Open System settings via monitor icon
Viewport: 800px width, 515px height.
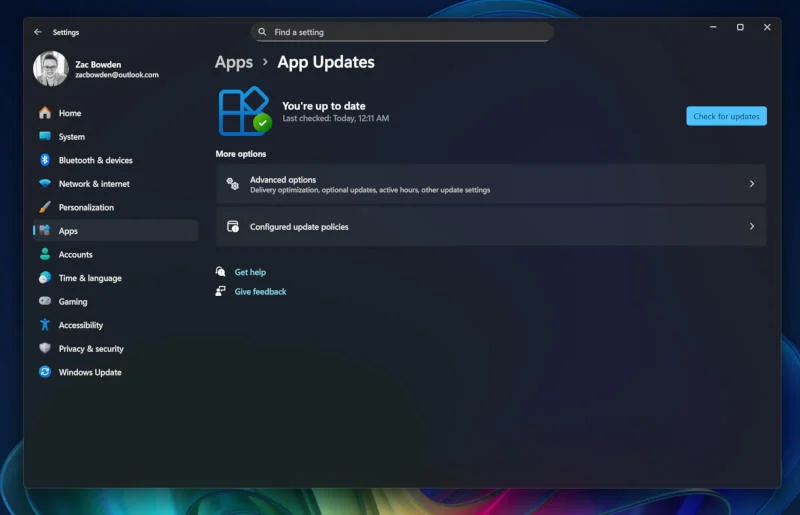click(x=45, y=137)
